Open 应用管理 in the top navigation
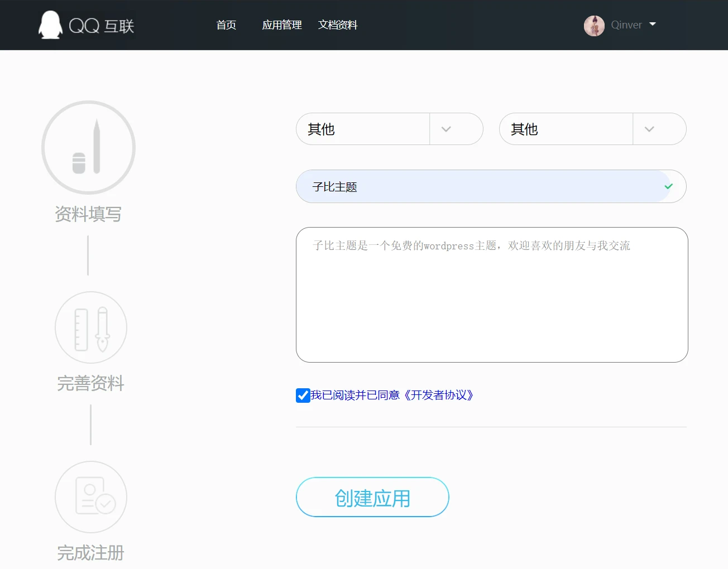728x569 pixels. click(x=282, y=25)
